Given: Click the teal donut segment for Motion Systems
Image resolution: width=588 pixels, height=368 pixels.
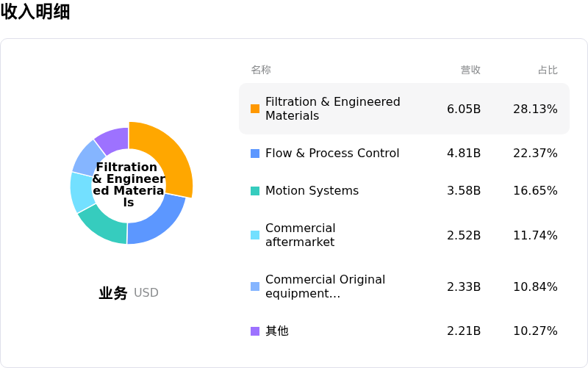Looking at the screenshot, I should pos(105,225).
